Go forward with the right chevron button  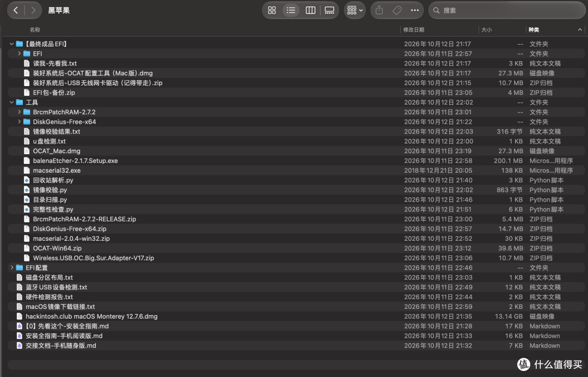(33, 10)
